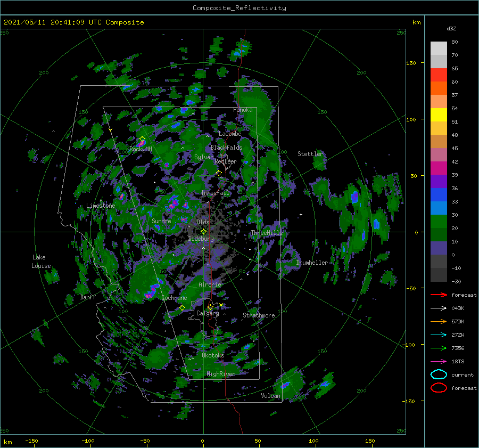The image size is (479, 448).
Task: Click the Didsbury label
Action: coord(201,239)
